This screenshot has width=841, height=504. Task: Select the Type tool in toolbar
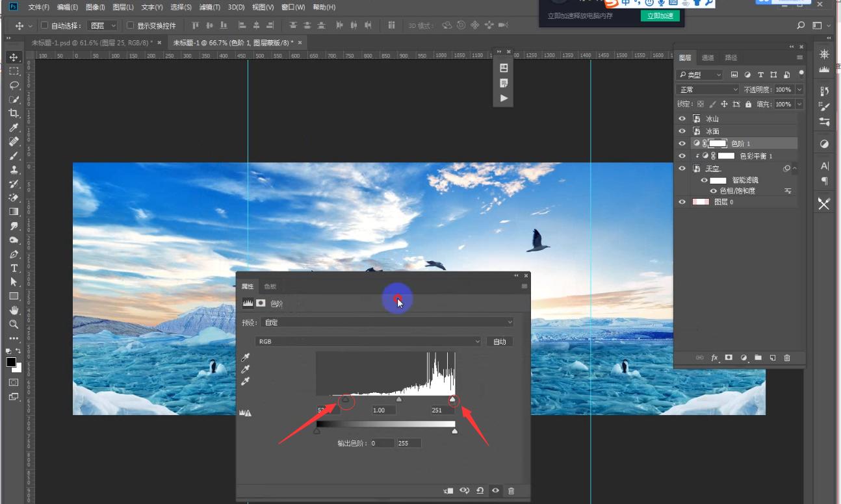coord(14,268)
